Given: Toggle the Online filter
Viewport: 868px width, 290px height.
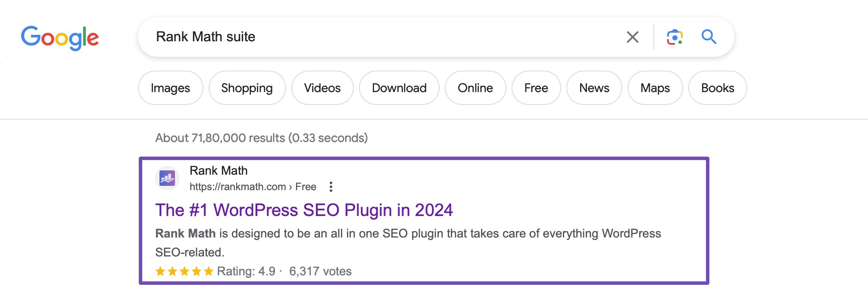Looking at the screenshot, I should point(475,88).
